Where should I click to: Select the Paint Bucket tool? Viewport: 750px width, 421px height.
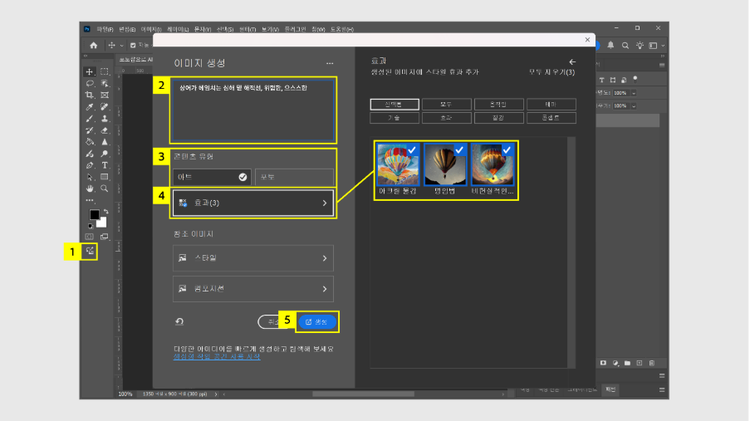tap(89, 142)
